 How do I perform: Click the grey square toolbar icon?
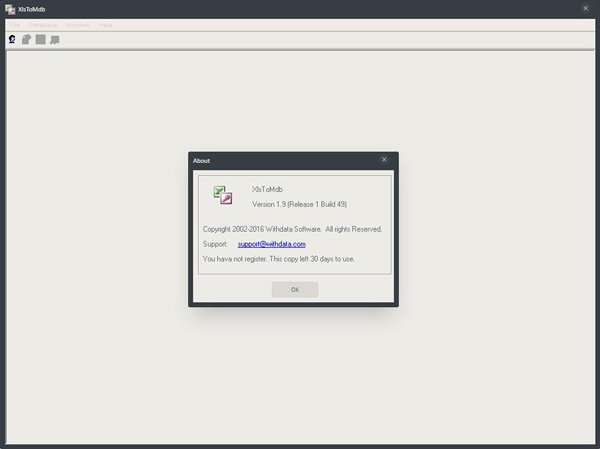(x=41, y=39)
